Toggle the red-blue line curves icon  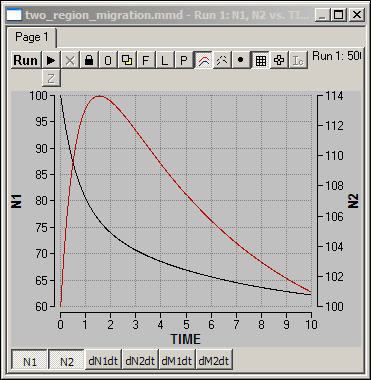click(203, 60)
